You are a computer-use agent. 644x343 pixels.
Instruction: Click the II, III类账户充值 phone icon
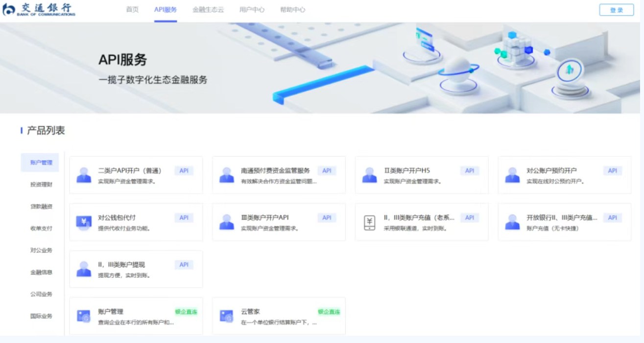pos(369,222)
